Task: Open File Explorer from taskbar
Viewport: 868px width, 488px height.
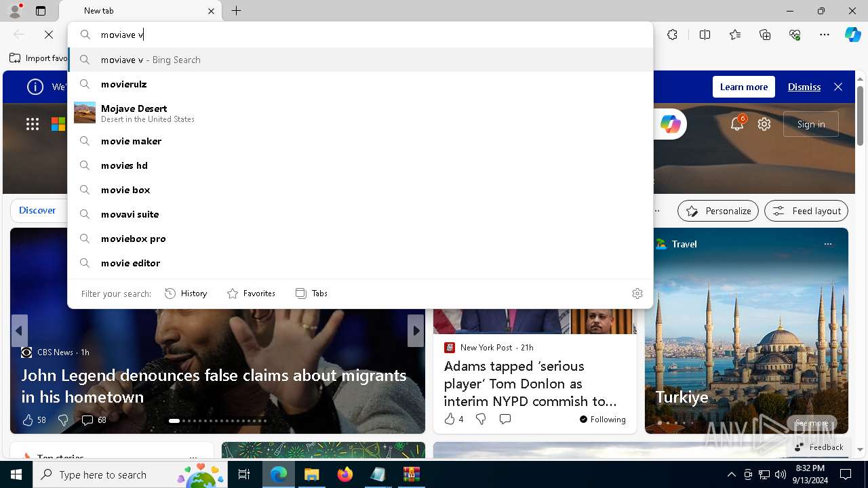Action: click(x=311, y=474)
